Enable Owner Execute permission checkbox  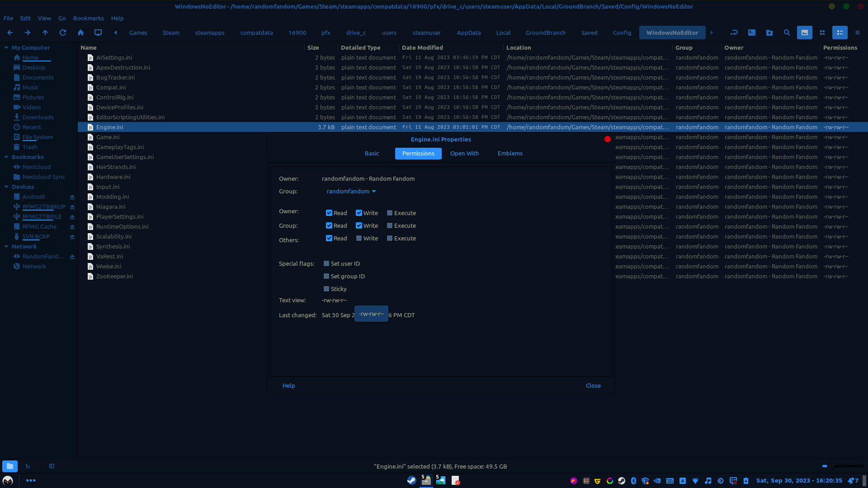[390, 213]
